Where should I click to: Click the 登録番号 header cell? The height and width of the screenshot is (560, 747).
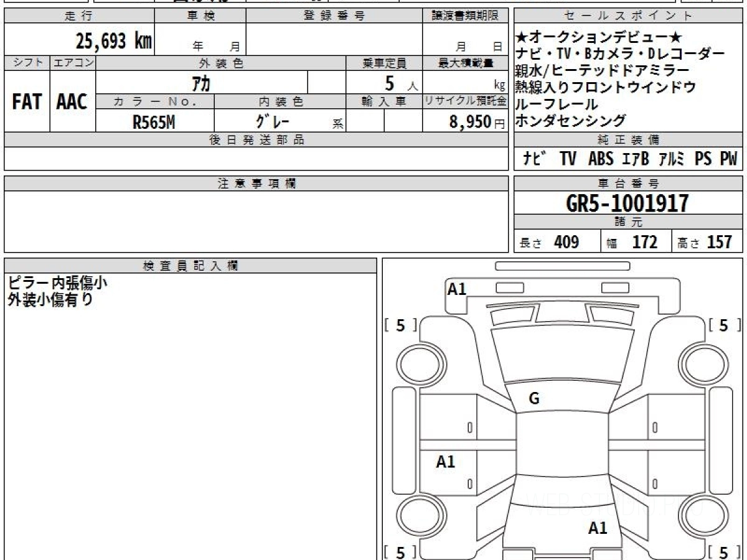(x=335, y=16)
